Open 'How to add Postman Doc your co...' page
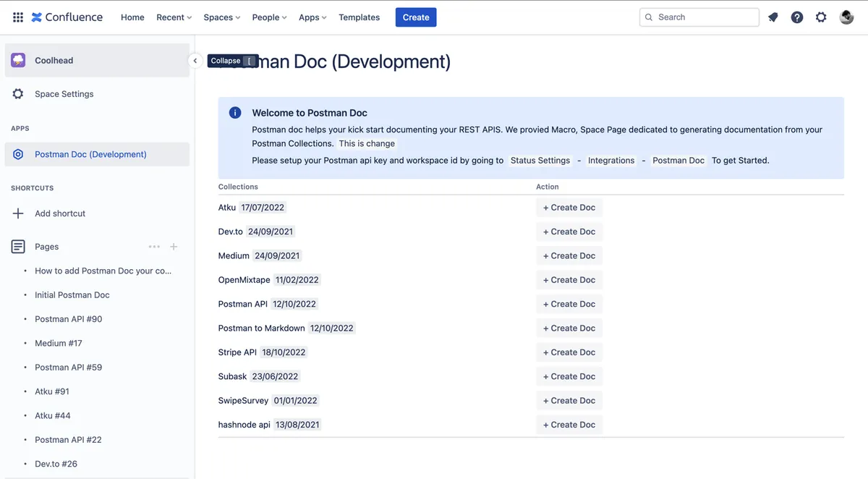Viewport: 868px width, 479px height. coord(103,271)
